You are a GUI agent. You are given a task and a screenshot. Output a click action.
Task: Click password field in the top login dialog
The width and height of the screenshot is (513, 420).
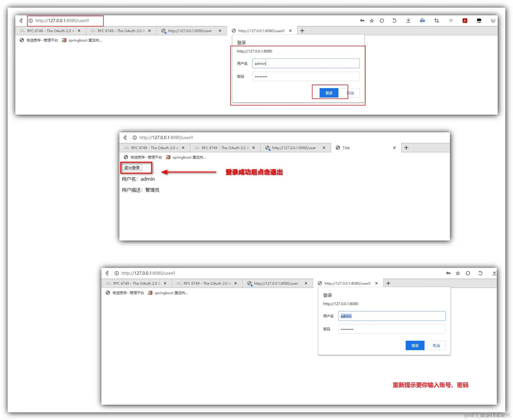[306, 76]
